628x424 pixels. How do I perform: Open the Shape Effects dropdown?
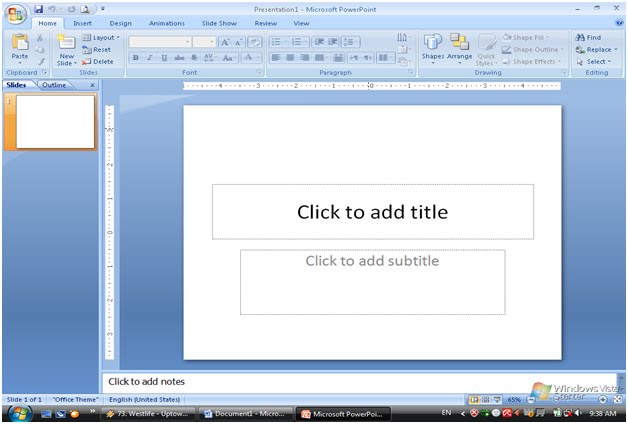tap(531, 62)
